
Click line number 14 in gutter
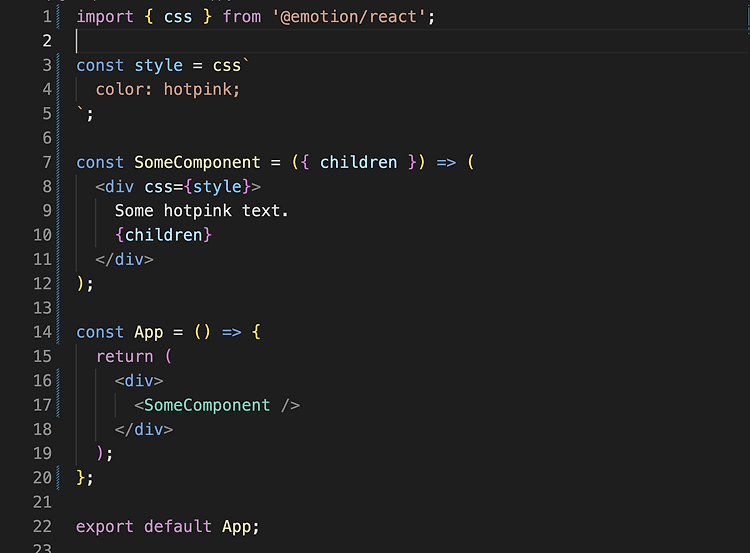pyautogui.click(x=42, y=332)
